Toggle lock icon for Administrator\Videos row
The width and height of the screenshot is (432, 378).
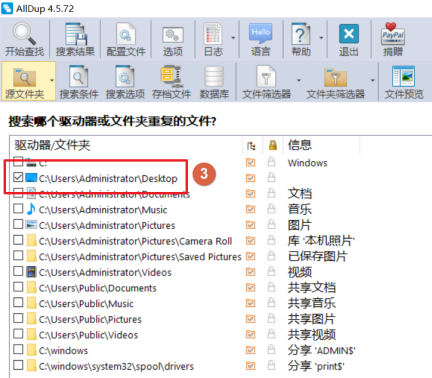coord(272,271)
